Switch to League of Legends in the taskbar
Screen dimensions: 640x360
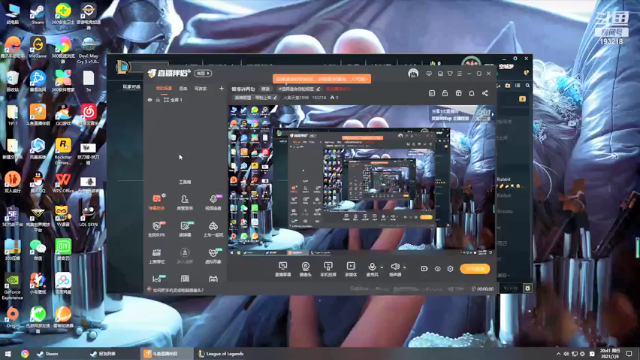tap(221, 353)
